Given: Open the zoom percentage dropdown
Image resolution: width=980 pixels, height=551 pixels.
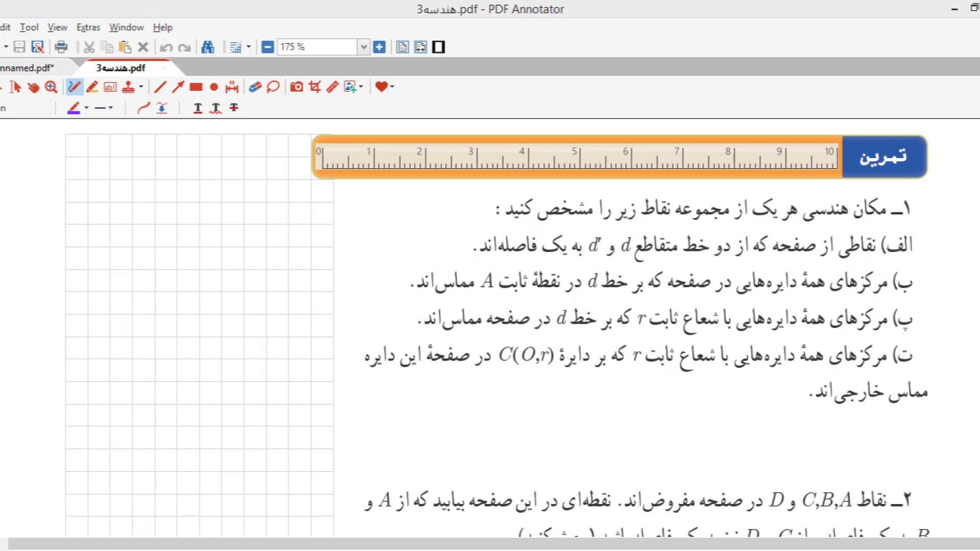Looking at the screenshot, I should (363, 47).
